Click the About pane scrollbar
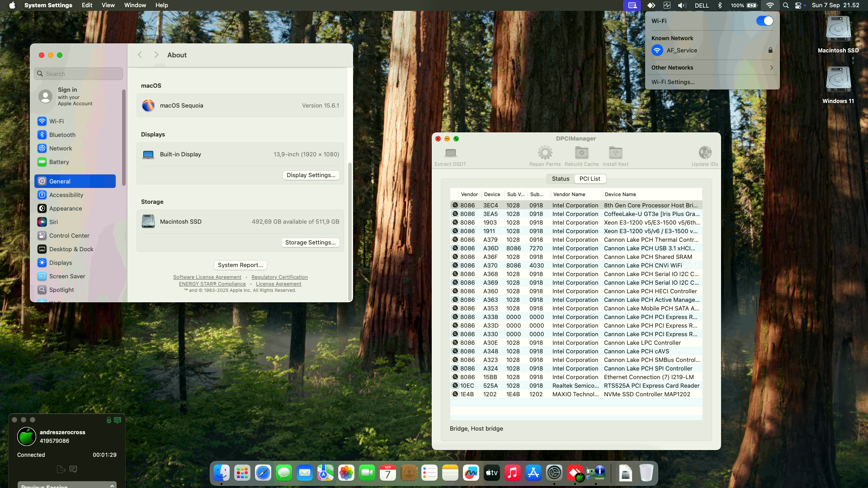The image size is (868, 488). click(x=349, y=231)
